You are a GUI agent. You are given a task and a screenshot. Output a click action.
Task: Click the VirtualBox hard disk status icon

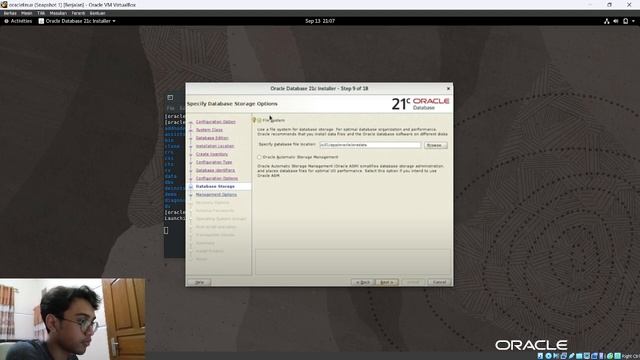540,356
